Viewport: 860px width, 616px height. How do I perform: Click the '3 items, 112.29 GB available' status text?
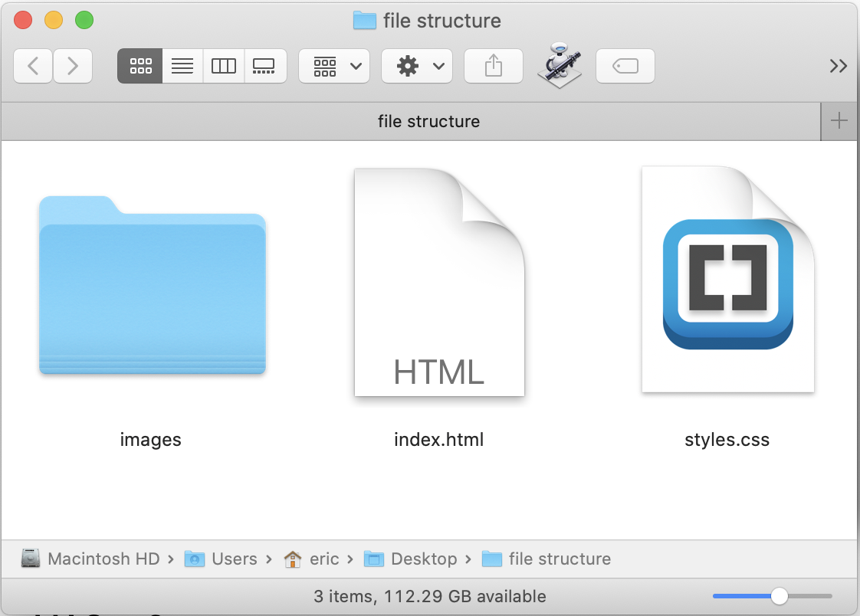click(x=430, y=596)
